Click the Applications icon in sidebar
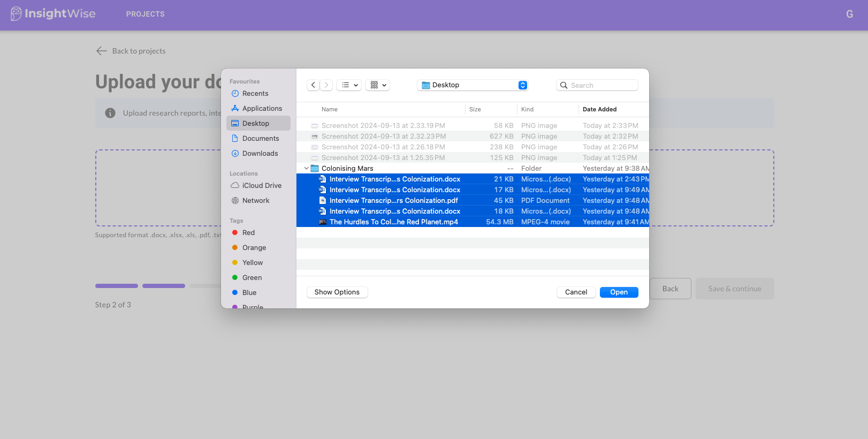The image size is (868, 439). [x=235, y=109]
